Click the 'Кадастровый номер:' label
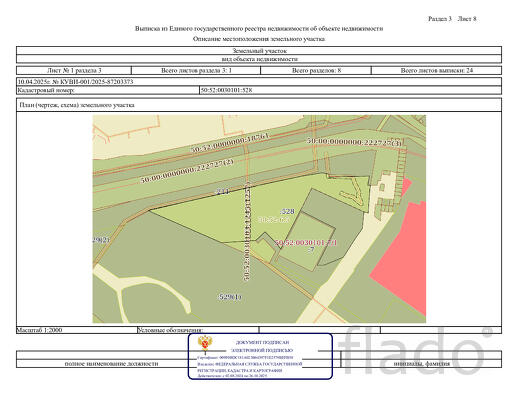This screenshot has width=518, height=400. [x=46, y=90]
